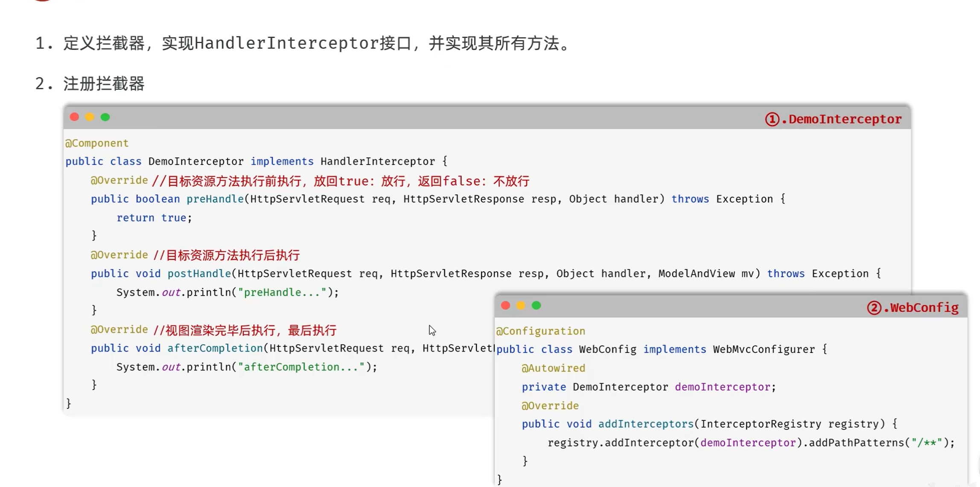Viewport: 980px width, 487px height.
Task: Click the ①.DemoInterceptor window title label
Action: tap(833, 119)
